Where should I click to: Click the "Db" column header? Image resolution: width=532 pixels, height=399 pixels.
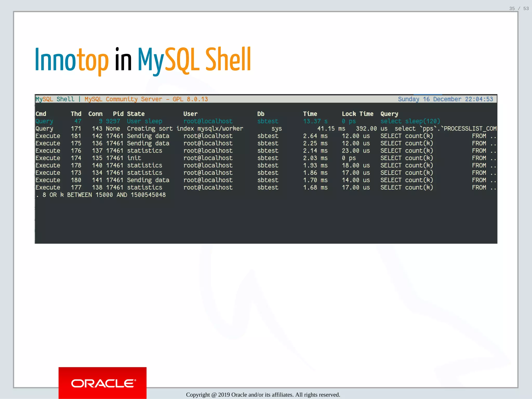pyautogui.click(x=261, y=114)
